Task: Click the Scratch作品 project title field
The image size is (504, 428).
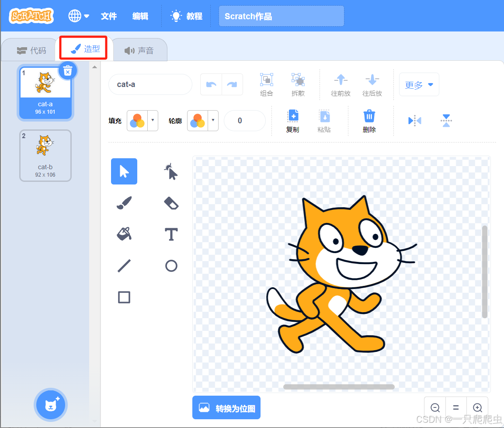Action: click(281, 16)
